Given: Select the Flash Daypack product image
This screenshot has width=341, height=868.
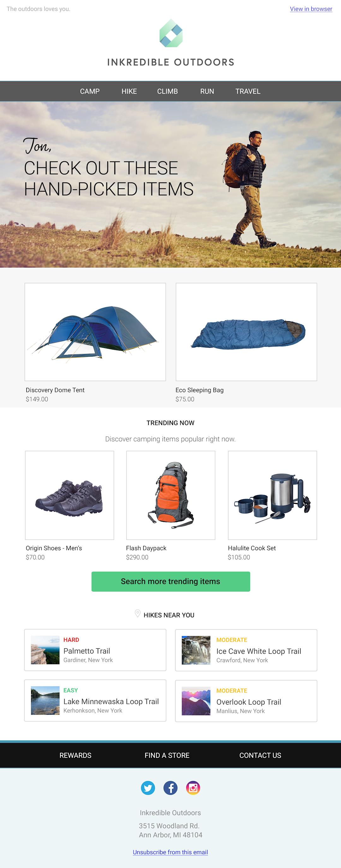Looking at the screenshot, I should 171,495.
